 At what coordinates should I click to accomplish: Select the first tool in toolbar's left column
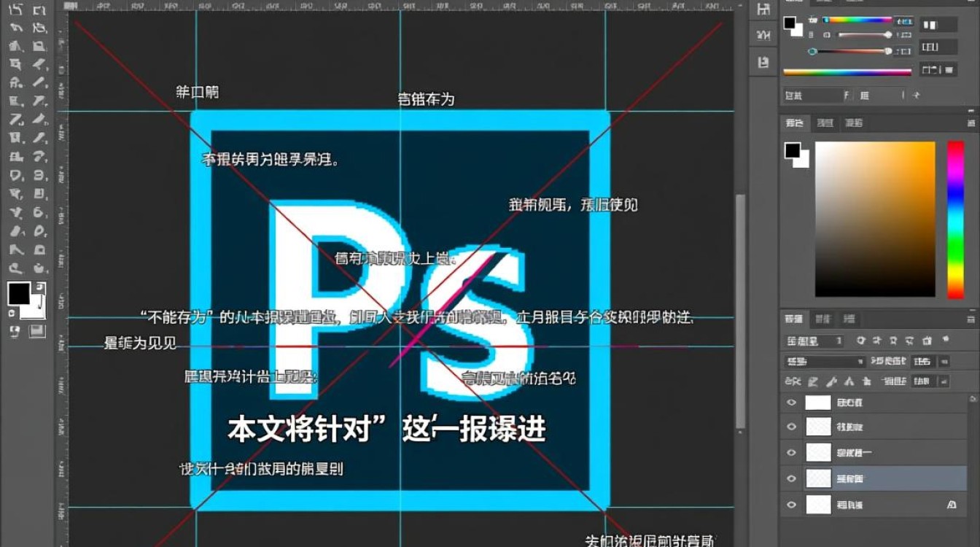pyautogui.click(x=15, y=10)
